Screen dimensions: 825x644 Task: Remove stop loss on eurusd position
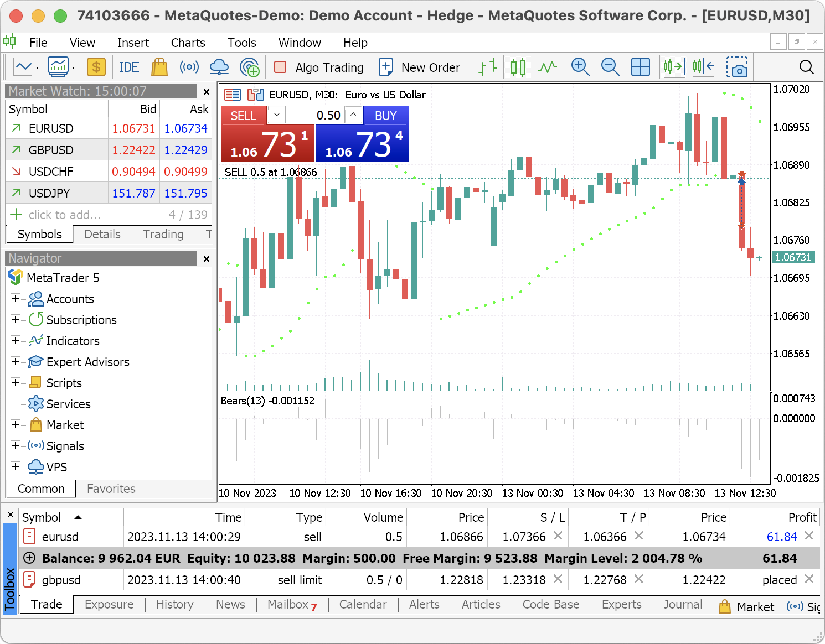[558, 536]
